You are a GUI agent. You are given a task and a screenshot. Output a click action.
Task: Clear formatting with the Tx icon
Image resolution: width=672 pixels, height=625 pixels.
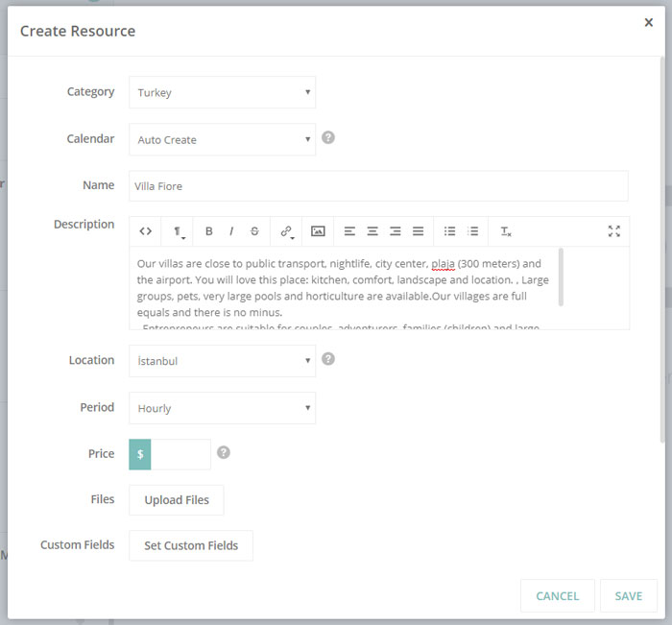pos(506,231)
